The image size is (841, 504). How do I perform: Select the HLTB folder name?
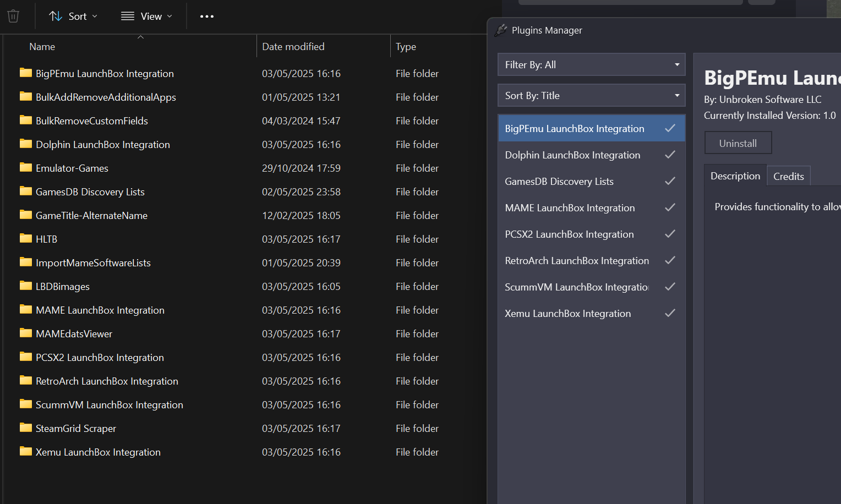tap(46, 239)
